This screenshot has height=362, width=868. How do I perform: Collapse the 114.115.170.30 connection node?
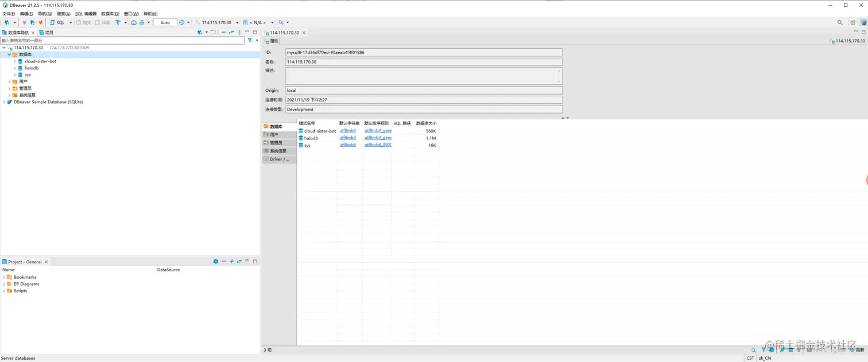click(3, 48)
